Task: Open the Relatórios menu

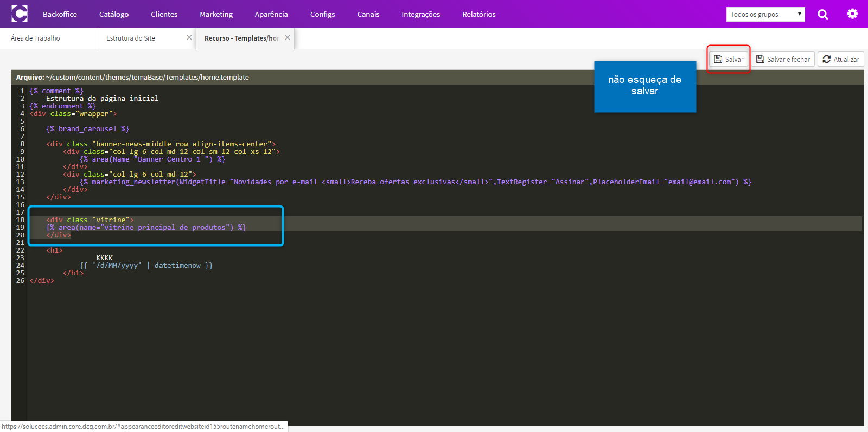Action: tap(479, 14)
